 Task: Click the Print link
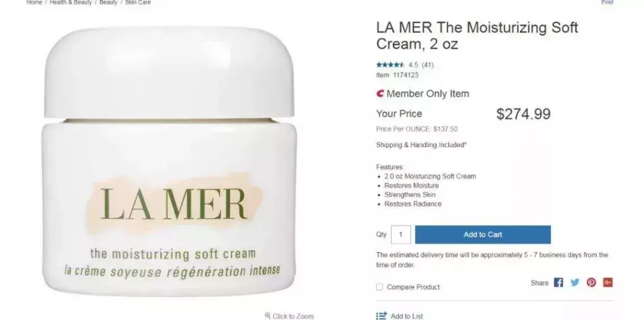tap(607, 3)
